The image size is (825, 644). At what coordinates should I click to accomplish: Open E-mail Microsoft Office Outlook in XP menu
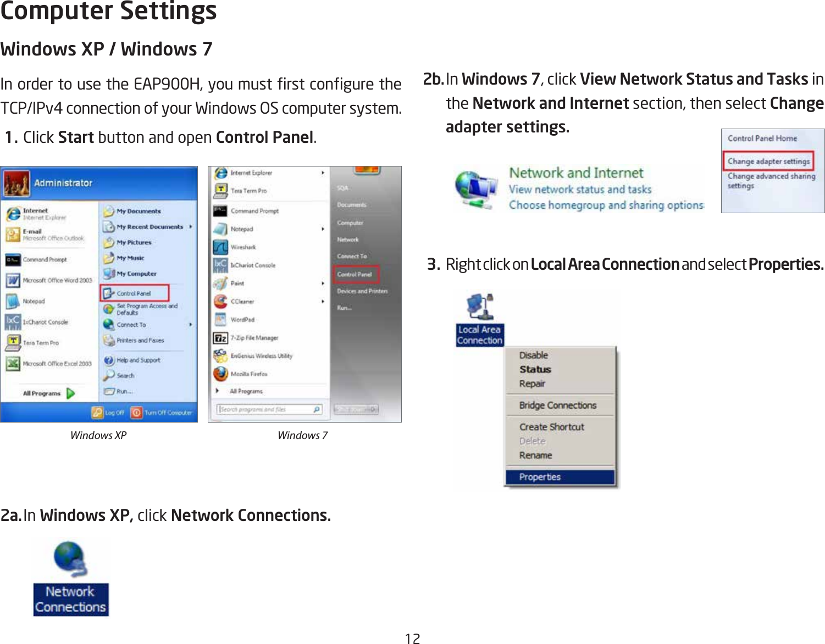point(45,235)
